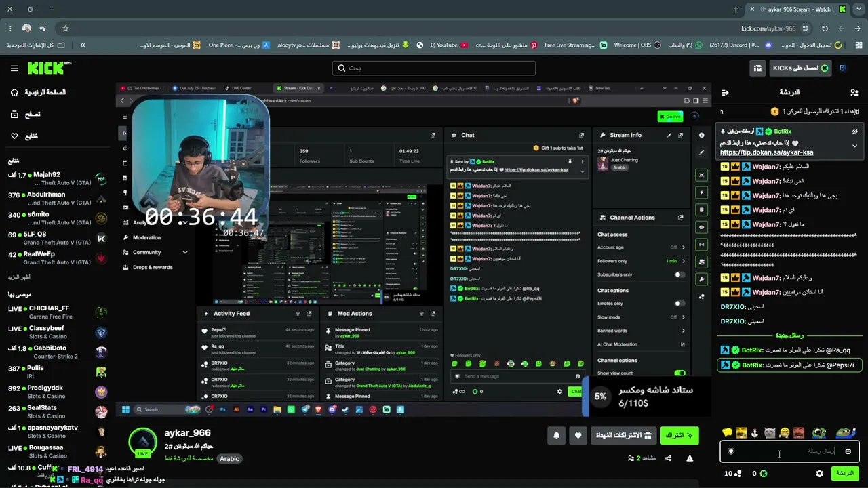Click the browser address bar URL
The width and height of the screenshot is (868, 488).
pyautogui.click(x=768, y=28)
